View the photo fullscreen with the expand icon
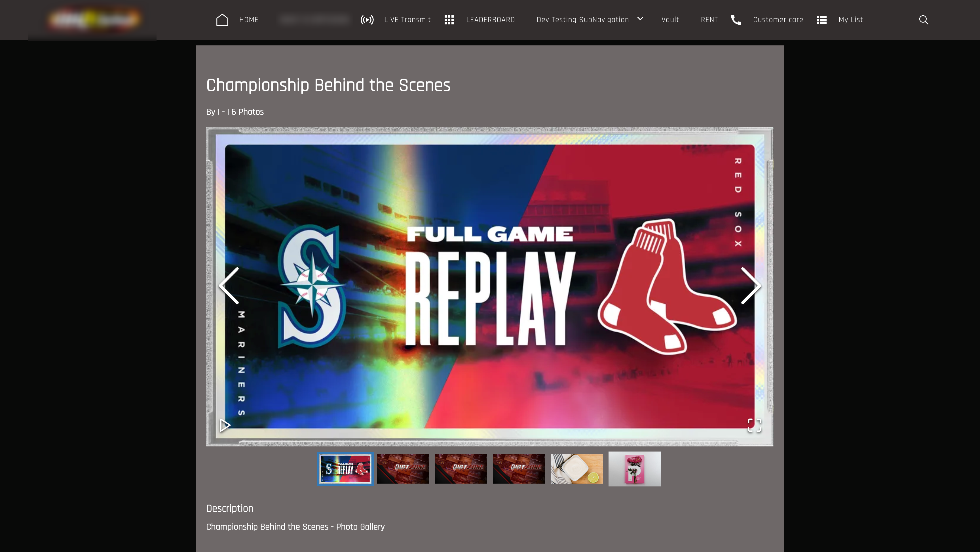The image size is (980, 552). click(x=754, y=425)
